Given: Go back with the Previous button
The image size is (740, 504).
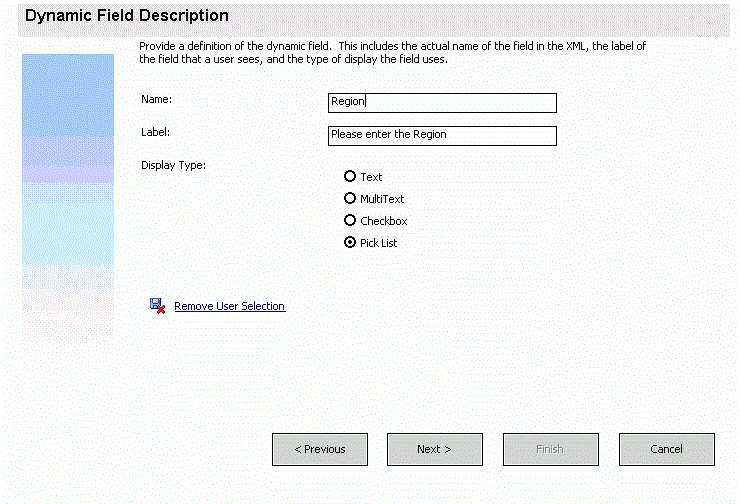Looking at the screenshot, I should tap(320, 449).
